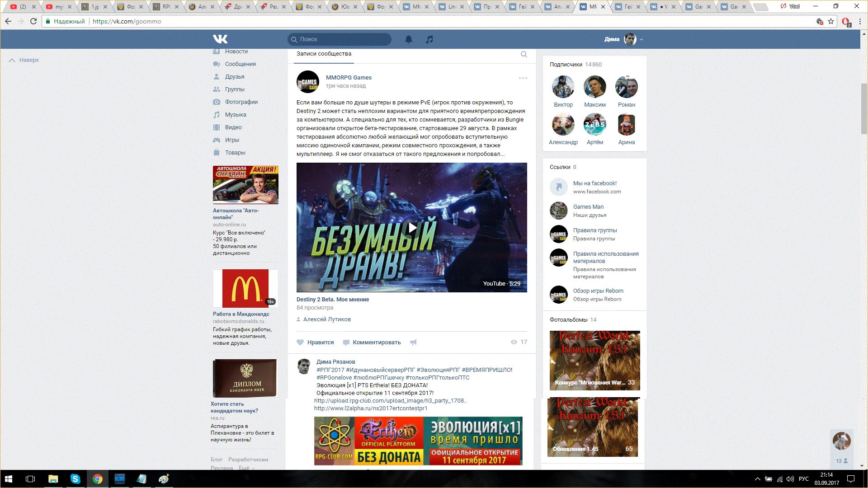
Task: Click the MMORPG Games post avatar
Action: click(308, 82)
